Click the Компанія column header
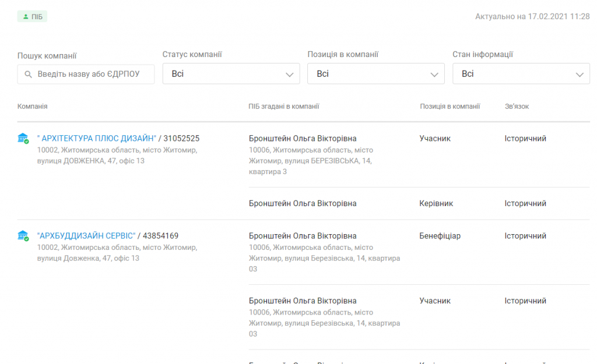This screenshot has height=364, width=597. click(33, 107)
